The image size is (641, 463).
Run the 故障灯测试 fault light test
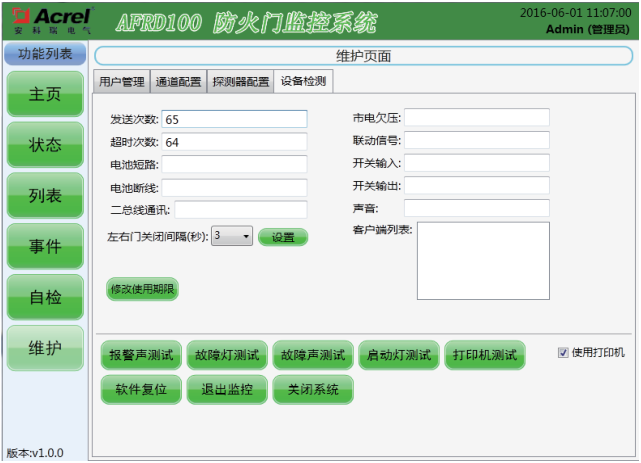(x=227, y=355)
